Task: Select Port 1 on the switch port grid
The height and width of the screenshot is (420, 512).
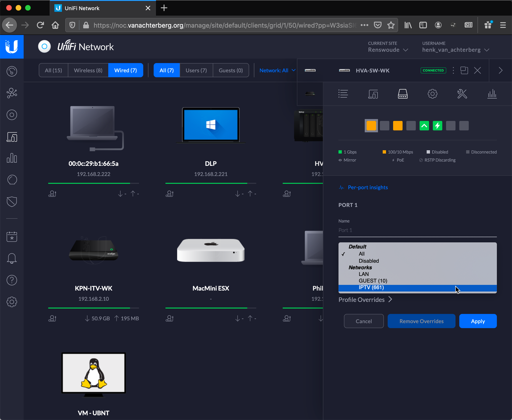Action: pyautogui.click(x=371, y=126)
